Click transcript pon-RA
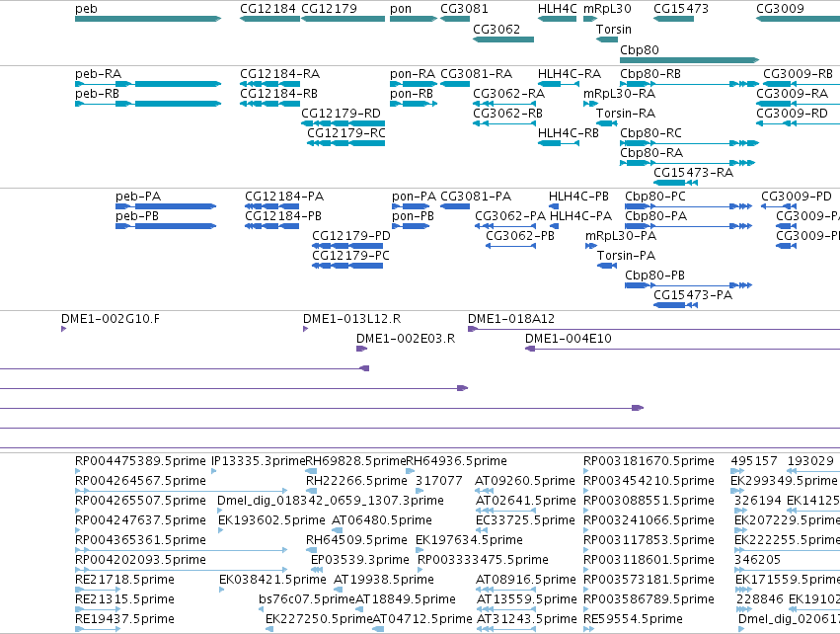The image size is (840, 634). (413, 73)
